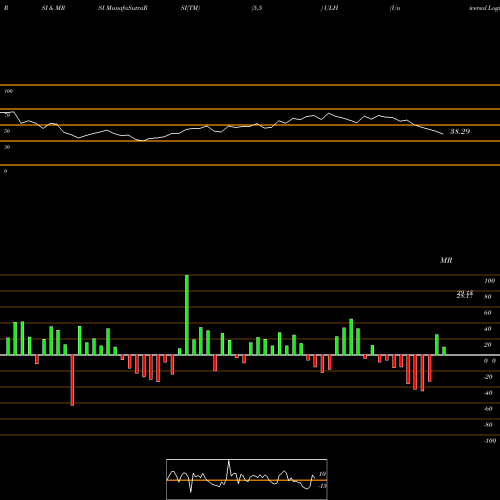Screen dimensions: 500x500
Task: Click the tallest green bar in MR histogram
Action: pyautogui.click(x=187, y=315)
